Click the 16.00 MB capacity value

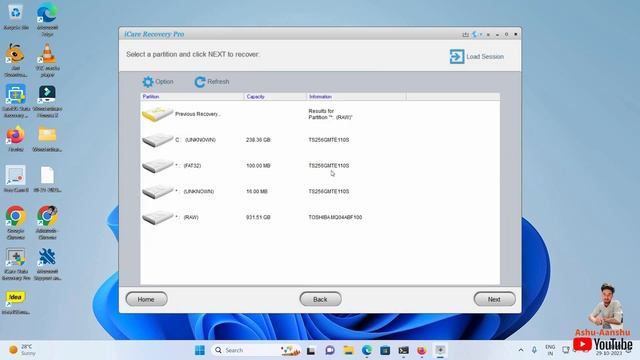click(257, 191)
